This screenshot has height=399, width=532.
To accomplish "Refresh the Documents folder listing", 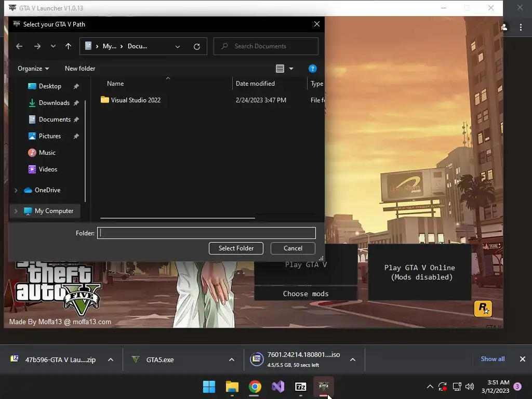I will point(197,46).
